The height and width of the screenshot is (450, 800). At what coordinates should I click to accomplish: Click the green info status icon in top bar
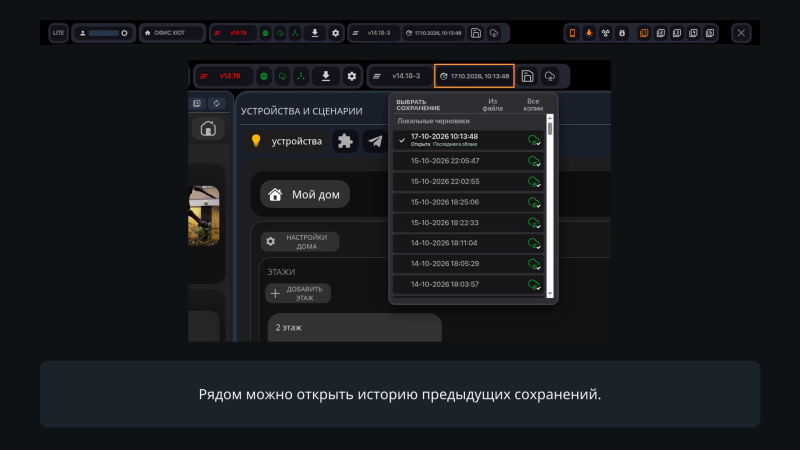pyautogui.click(x=265, y=33)
